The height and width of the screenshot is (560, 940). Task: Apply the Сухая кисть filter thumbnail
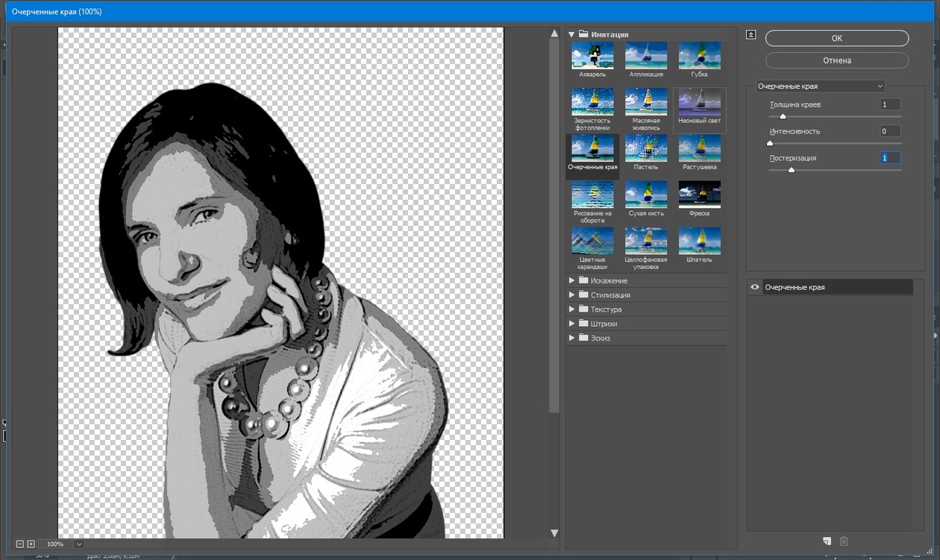click(646, 195)
